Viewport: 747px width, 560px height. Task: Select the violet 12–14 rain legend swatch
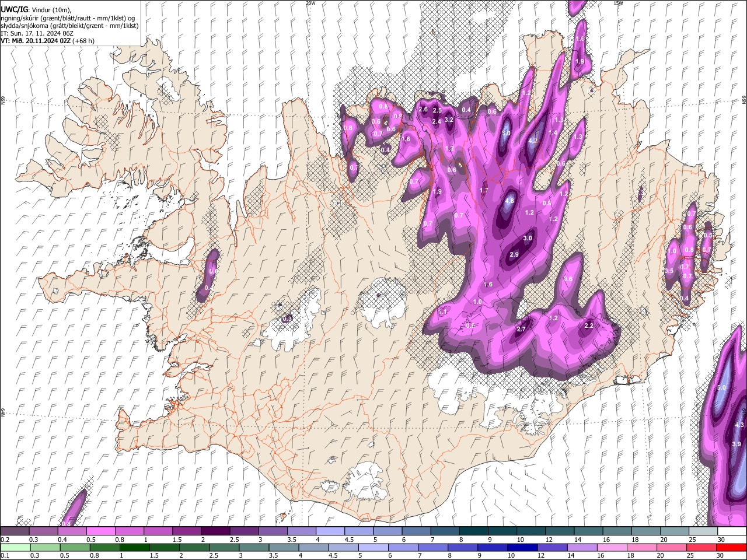(x=552, y=547)
